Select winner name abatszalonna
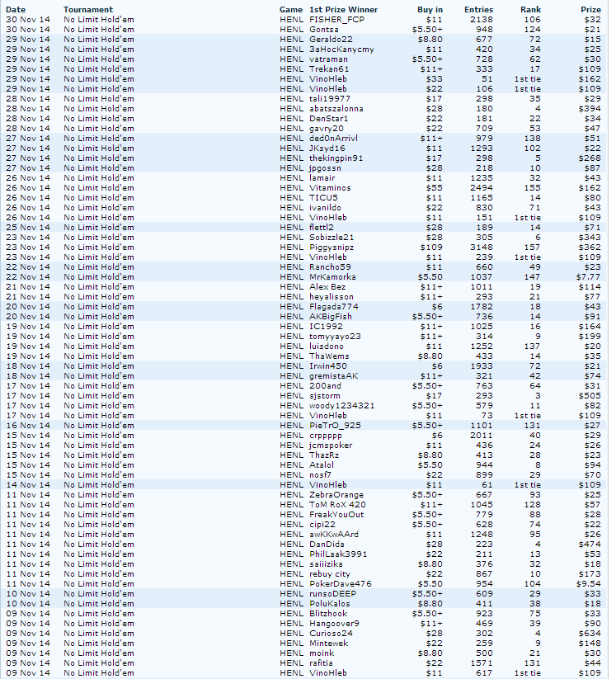This screenshot has height=679, width=616. pyautogui.click(x=336, y=109)
